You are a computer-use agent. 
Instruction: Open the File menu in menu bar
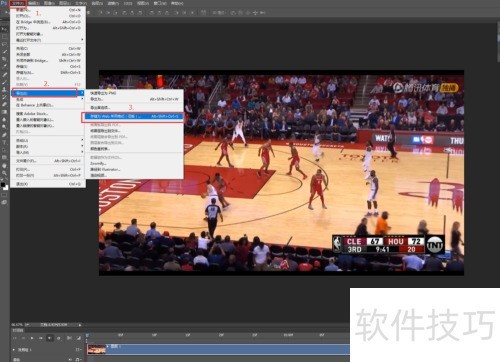pyautogui.click(x=17, y=3)
